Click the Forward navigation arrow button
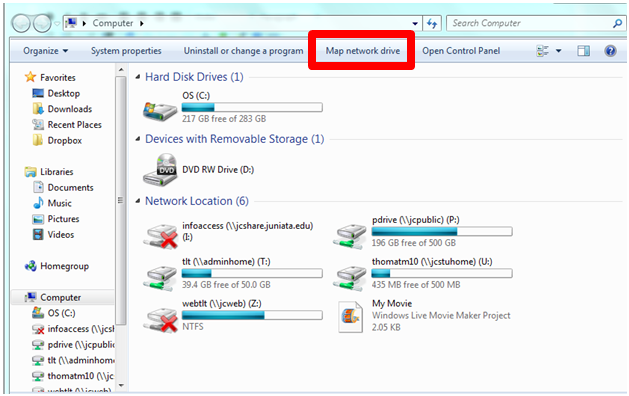This screenshot has height=396, width=629. pyautogui.click(x=42, y=24)
